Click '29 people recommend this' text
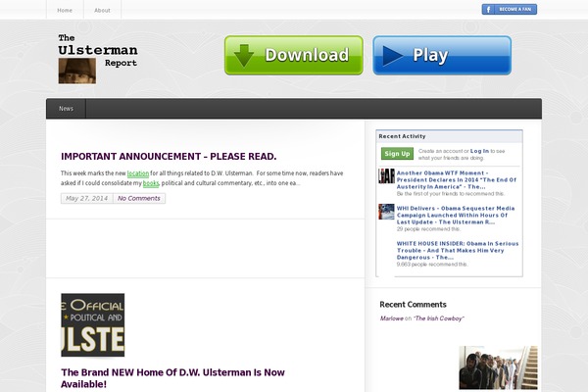Viewport: 588px width, 392px height. [428, 228]
